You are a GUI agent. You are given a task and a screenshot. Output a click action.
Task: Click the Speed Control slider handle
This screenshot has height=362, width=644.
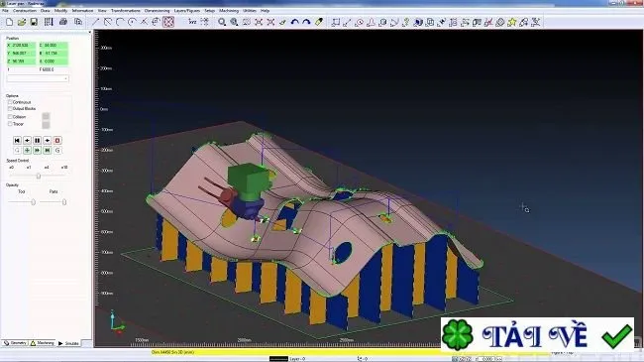tap(39, 177)
